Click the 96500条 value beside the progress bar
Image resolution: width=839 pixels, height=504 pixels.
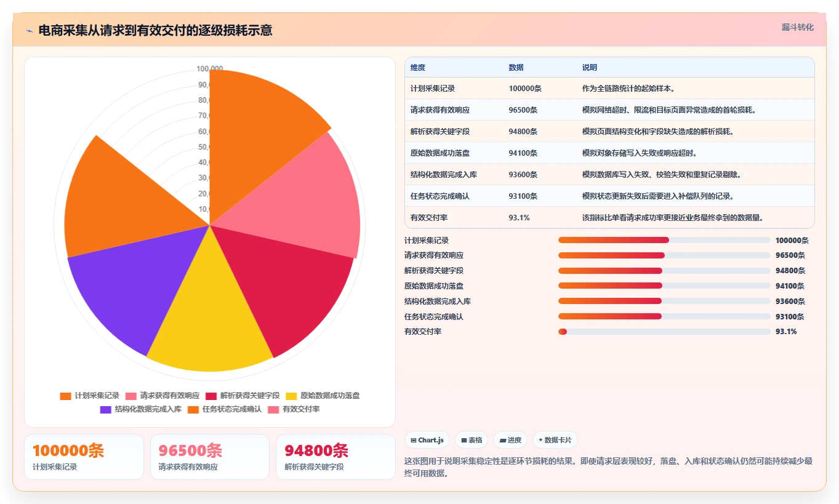tap(790, 255)
